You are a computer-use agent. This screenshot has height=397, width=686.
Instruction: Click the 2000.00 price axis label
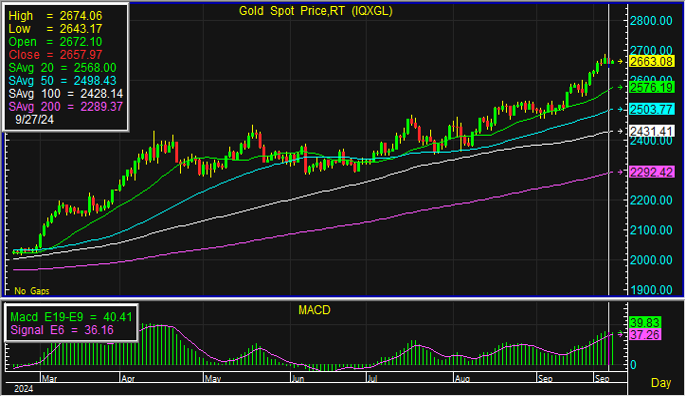pos(651,260)
